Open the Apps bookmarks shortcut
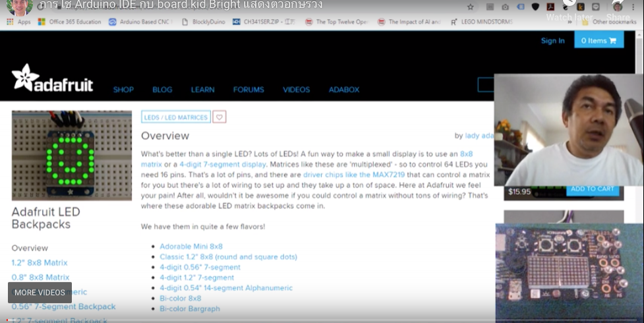Screen dimensions: 644x323 tap(18, 22)
